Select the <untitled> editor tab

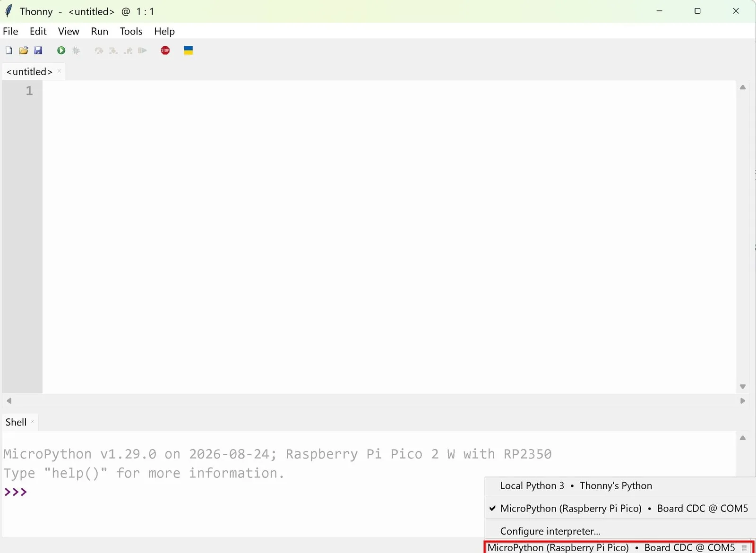pyautogui.click(x=29, y=72)
